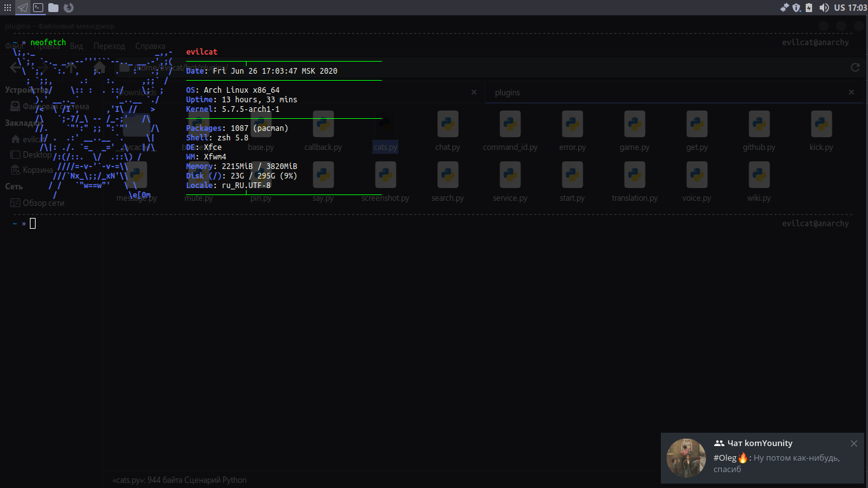The height and width of the screenshot is (488, 868).
Task: Select the voice.py file
Action: [696, 182]
